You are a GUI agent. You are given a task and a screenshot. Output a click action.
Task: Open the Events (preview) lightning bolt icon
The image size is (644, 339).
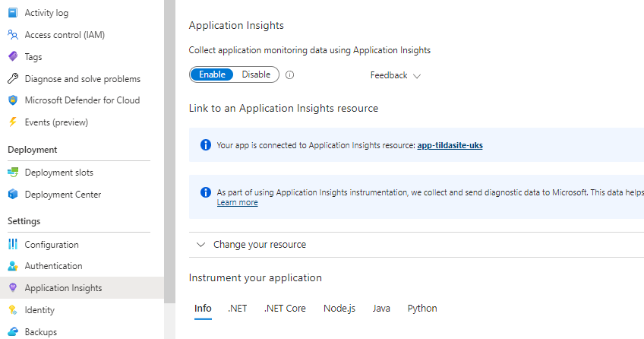[x=13, y=122]
